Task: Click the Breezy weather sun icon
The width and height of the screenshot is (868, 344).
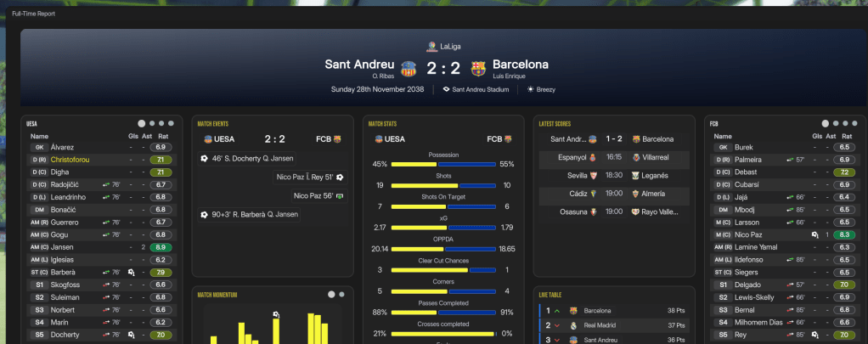Action: pyautogui.click(x=531, y=88)
